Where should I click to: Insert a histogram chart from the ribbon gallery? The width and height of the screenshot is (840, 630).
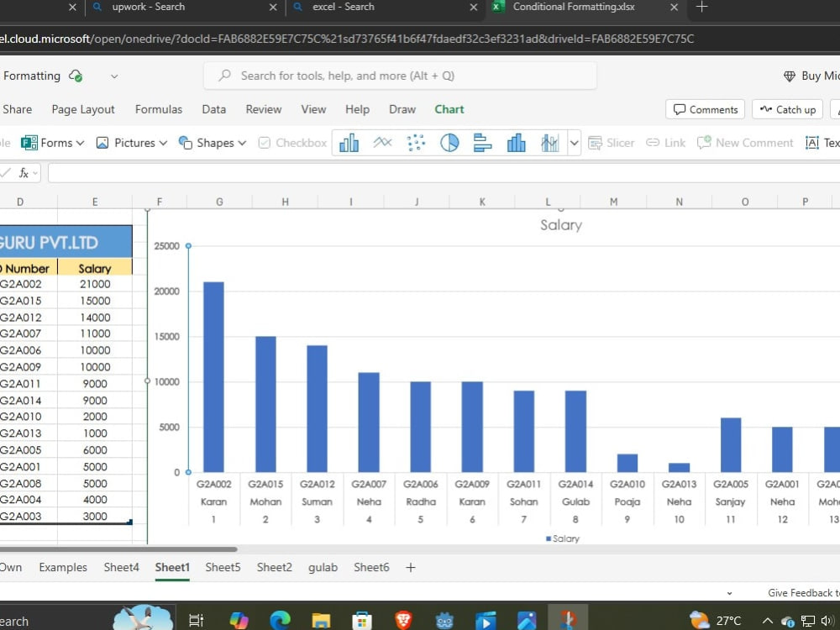[x=517, y=143]
